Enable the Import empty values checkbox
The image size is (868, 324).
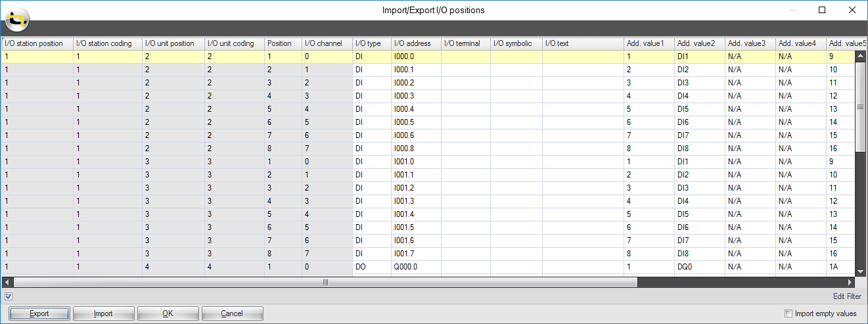point(788,313)
